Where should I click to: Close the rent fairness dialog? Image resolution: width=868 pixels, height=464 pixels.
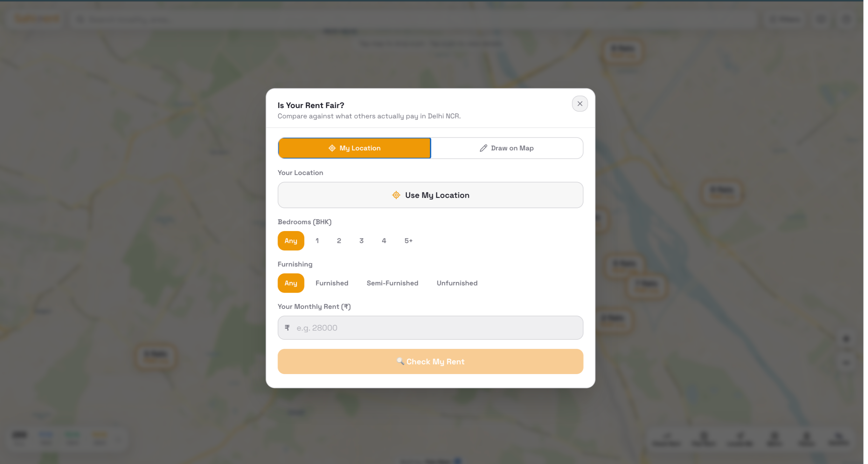coord(580,104)
